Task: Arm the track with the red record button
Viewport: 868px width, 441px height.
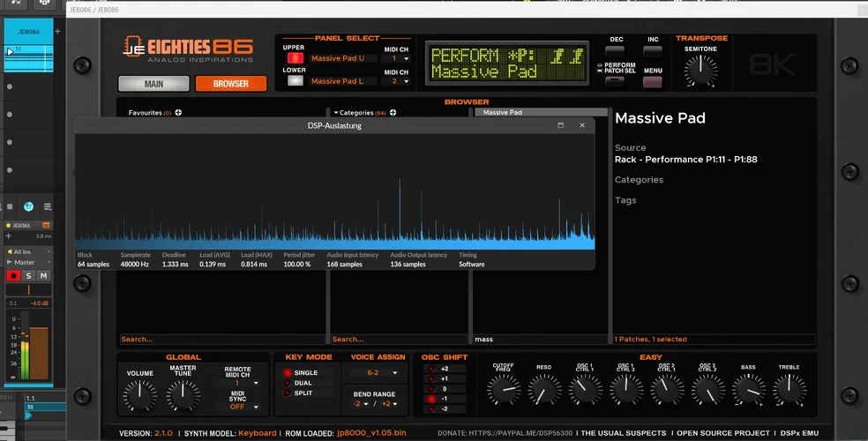Action: pyautogui.click(x=14, y=275)
